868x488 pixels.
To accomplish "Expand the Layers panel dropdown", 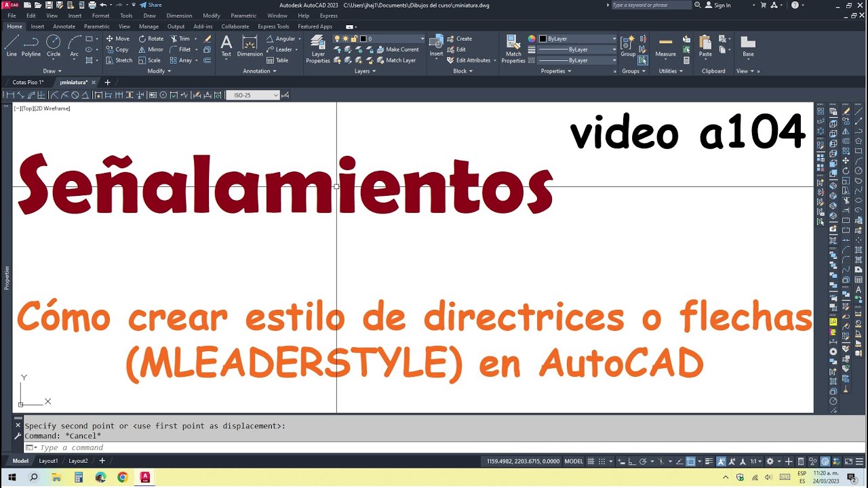I will 365,71.
